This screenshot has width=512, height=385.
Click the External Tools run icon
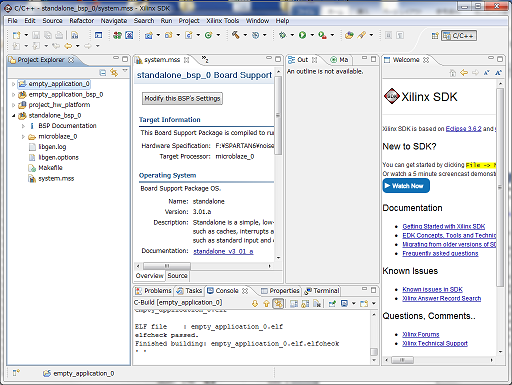point(322,35)
